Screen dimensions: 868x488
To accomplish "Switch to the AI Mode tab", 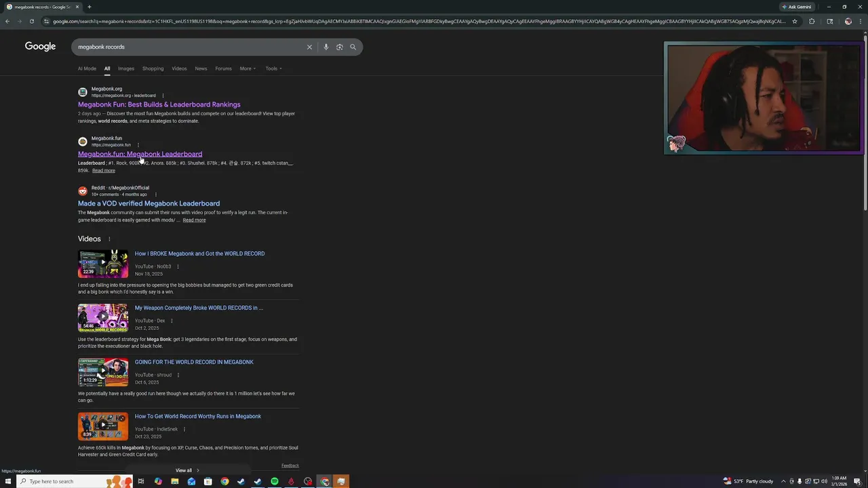I will click(x=87, y=68).
